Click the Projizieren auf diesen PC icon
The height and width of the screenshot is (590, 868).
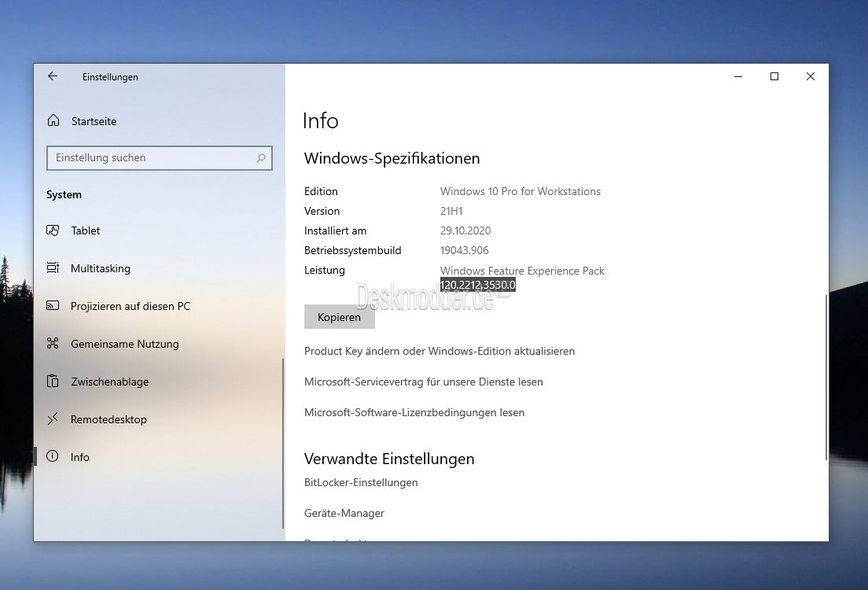click(53, 306)
